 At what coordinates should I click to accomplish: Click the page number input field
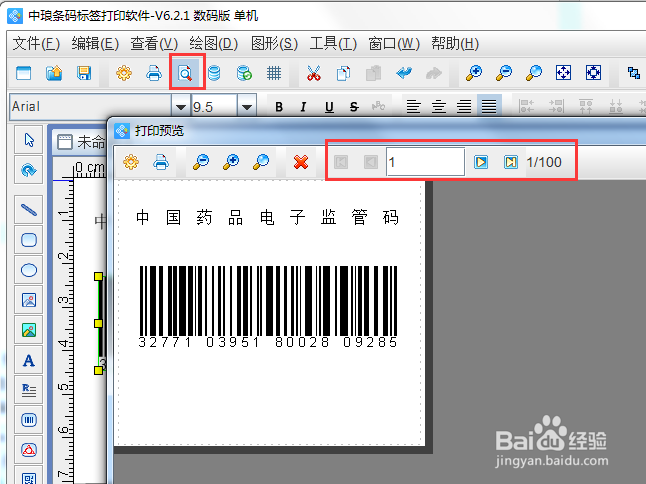(426, 162)
